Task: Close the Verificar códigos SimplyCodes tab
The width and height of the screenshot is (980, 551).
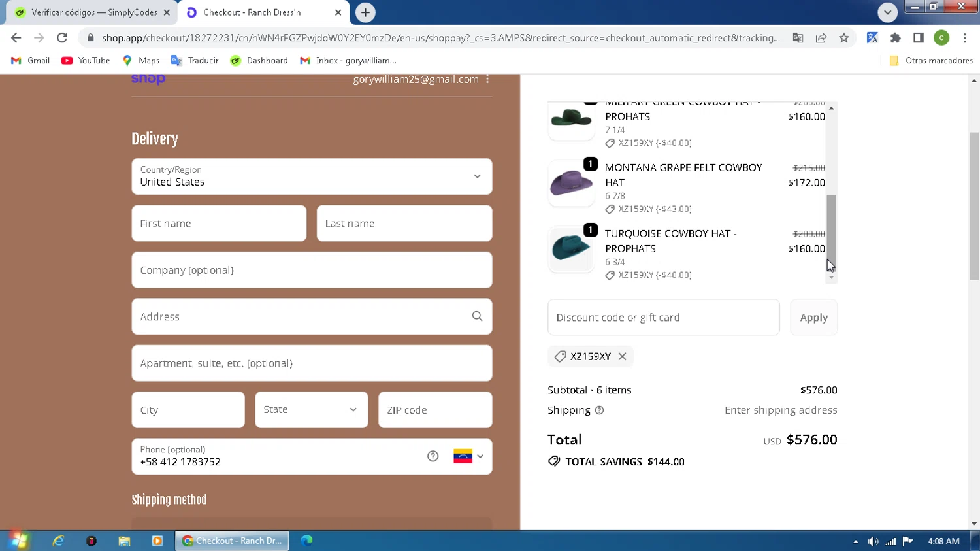Action: [167, 12]
